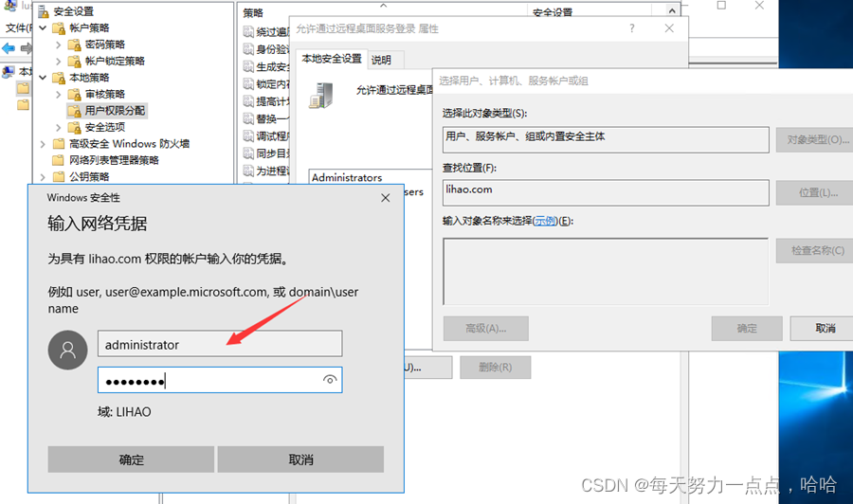The height and width of the screenshot is (504, 853).
Task: Collapse the 帐户策略 tree node
Action: pyautogui.click(x=43, y=27)
